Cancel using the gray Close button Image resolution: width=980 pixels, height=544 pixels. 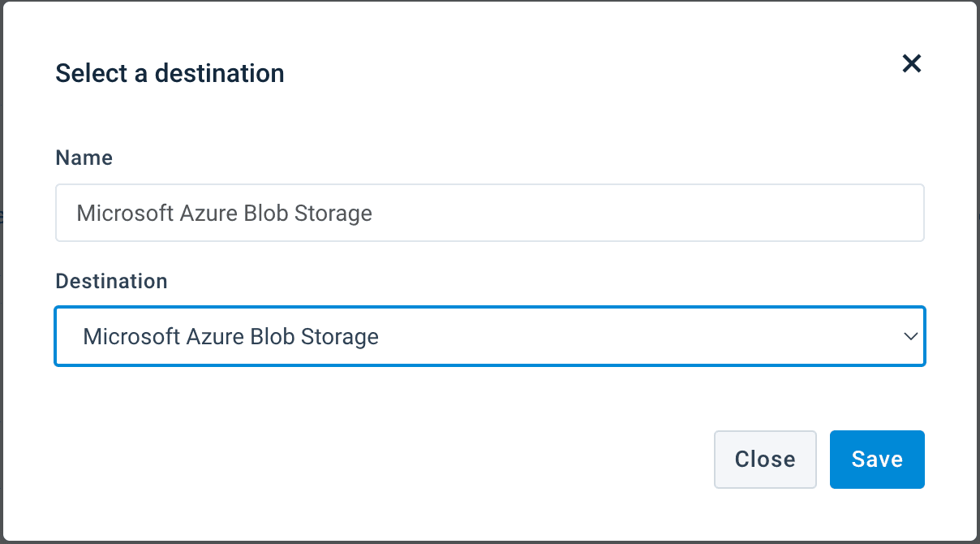point(765,460)
